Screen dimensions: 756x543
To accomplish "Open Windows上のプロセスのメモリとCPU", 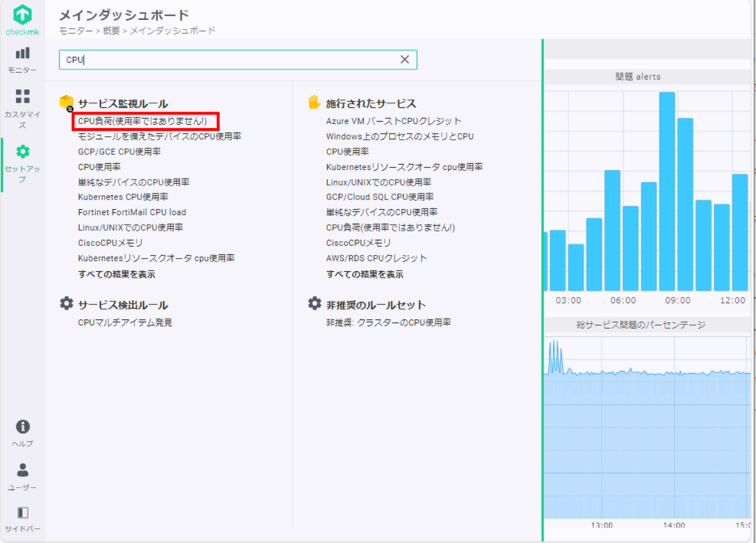I will click(399, 137).
